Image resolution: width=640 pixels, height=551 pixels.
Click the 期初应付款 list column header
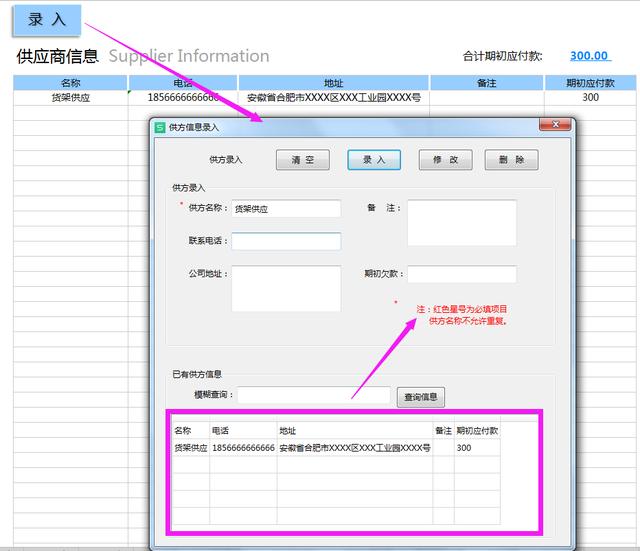point(477,430)
